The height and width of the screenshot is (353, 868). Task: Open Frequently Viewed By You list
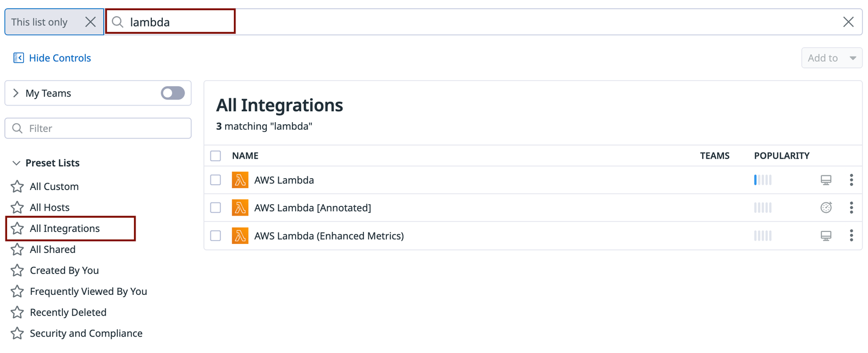(x=88, y=291)
